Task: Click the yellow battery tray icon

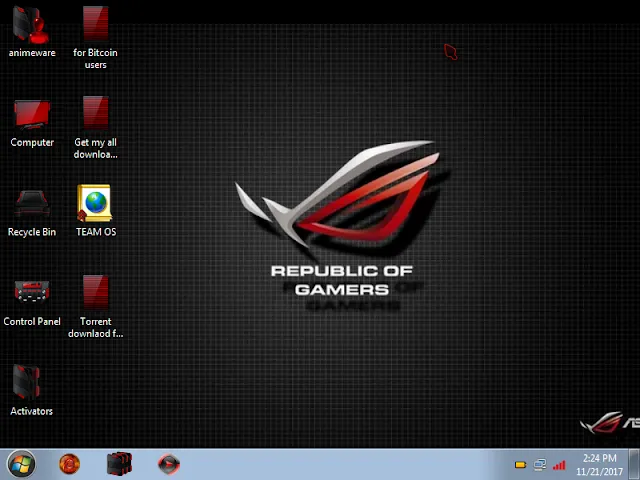Action: click(x=520, y=464)
